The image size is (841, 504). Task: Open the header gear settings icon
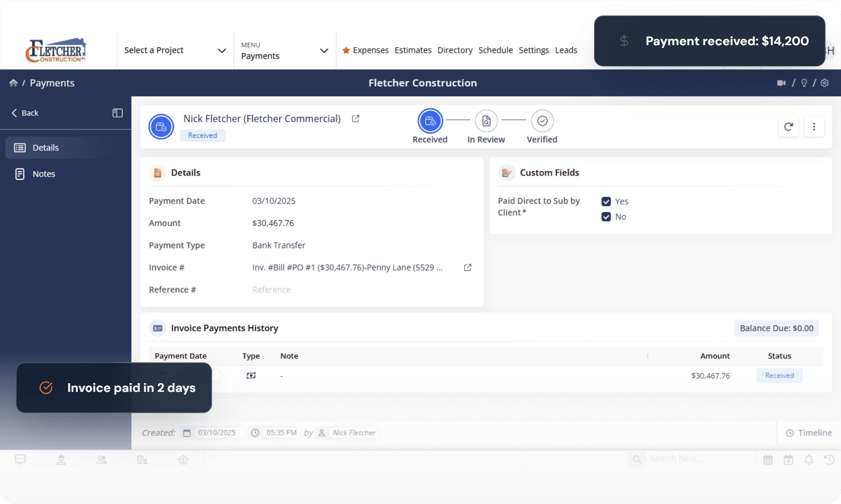pos(825,83)
